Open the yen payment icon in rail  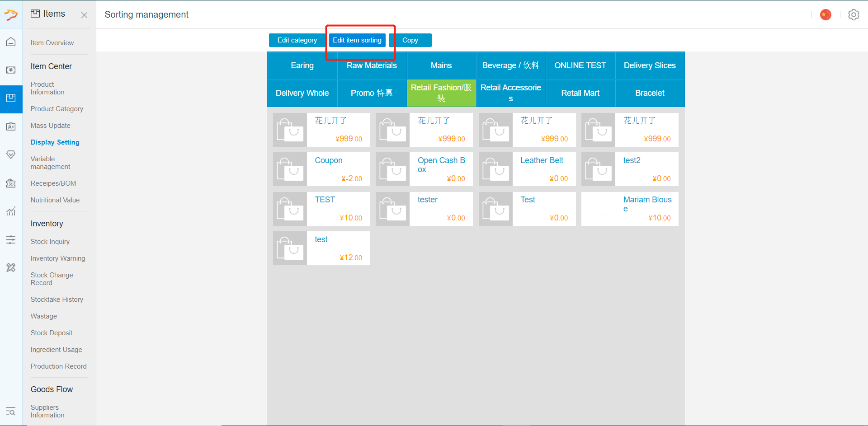(11, 70)
